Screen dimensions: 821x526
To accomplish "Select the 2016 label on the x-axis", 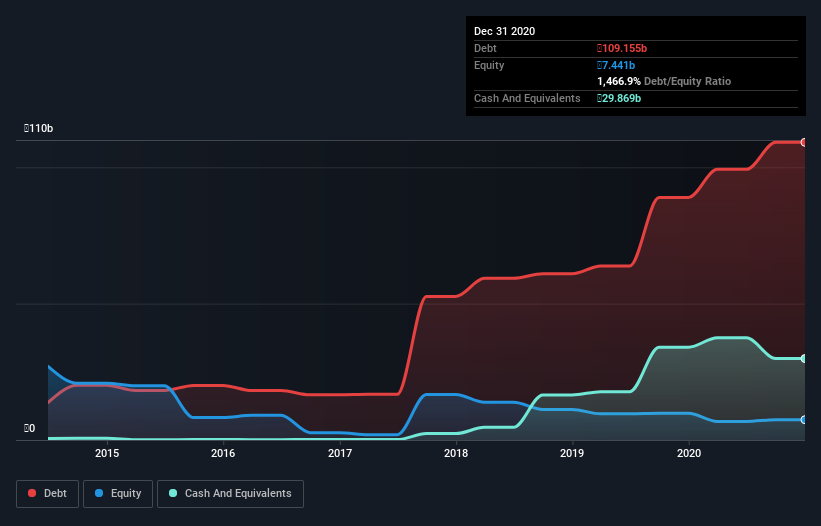I will [223, 453].
